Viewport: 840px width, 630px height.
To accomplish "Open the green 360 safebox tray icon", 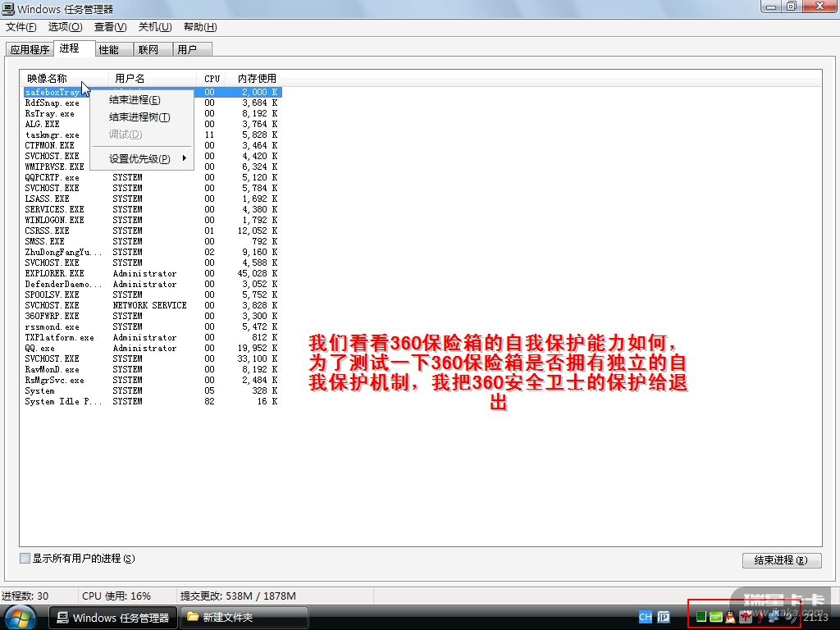I will pyautogui.click(x=716, y=617).
